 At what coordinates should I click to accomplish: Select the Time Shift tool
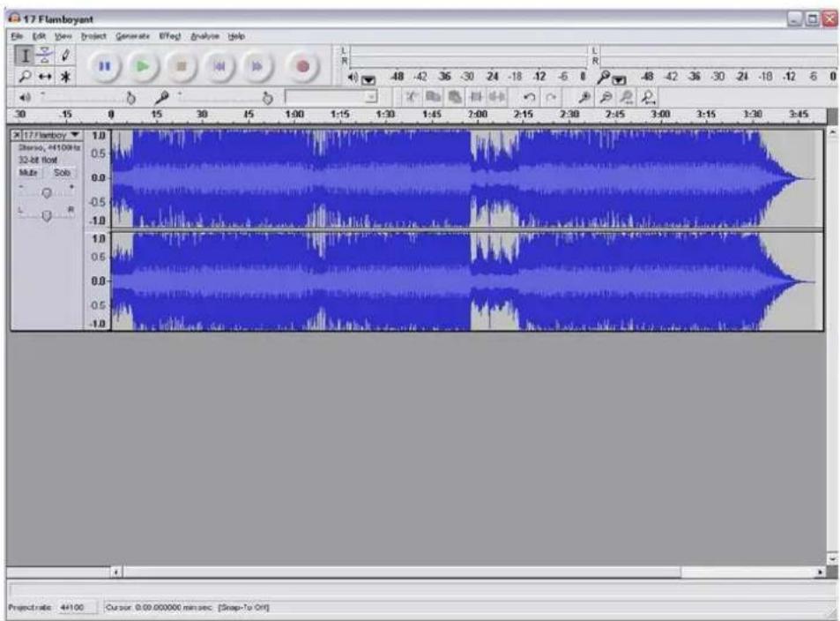45,77
